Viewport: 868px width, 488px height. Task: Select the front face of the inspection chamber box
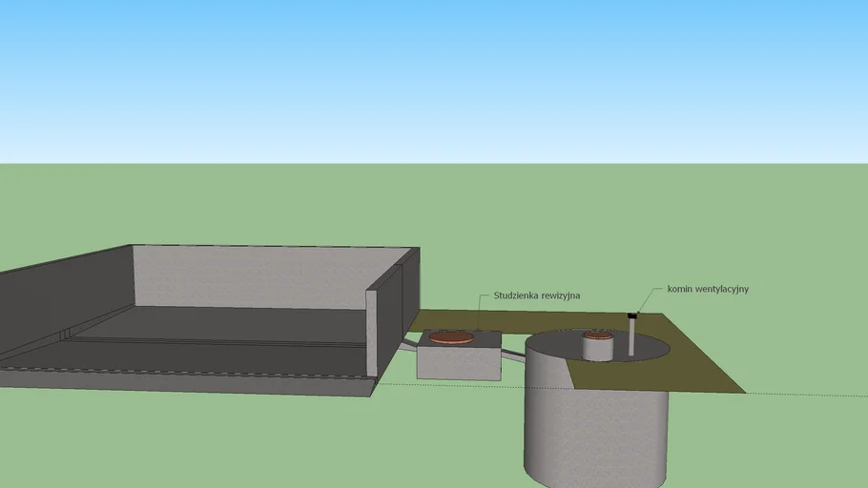click(x=459, y=362)
